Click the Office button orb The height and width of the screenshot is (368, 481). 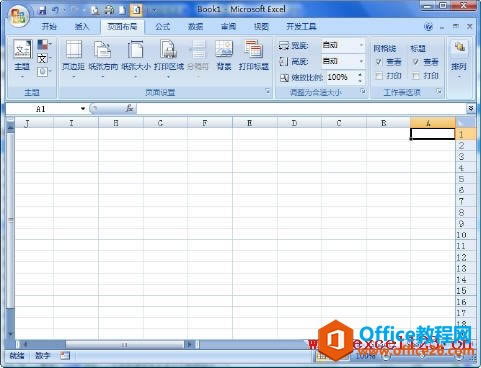coord(18,16)
